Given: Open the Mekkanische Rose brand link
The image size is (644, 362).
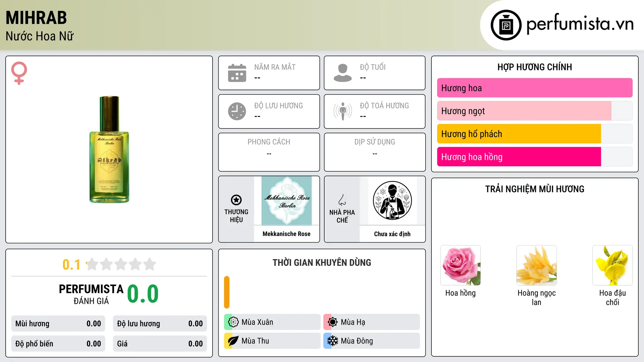Looking at the screenshot, I should (x=286, y=234).
